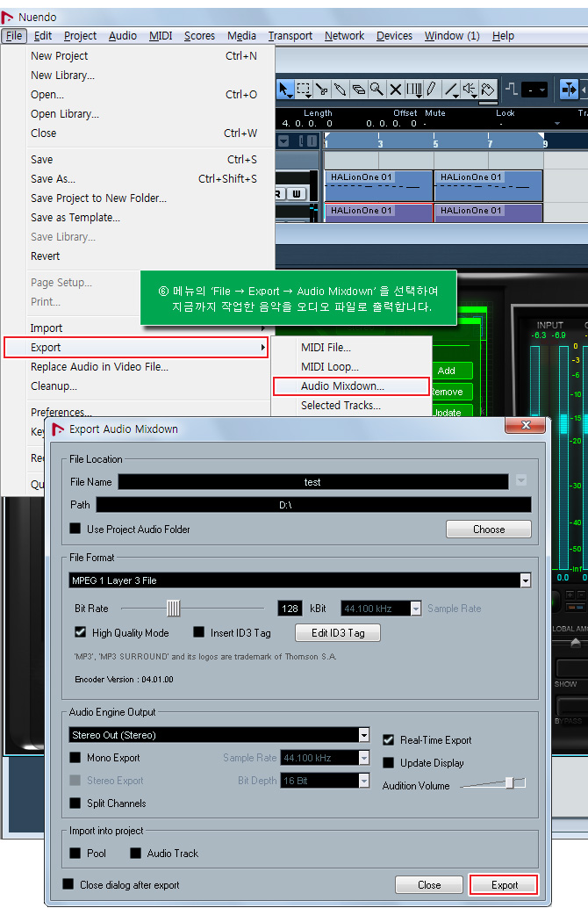This screenshot has height=908, width=588.
Task: Select Audio Mixdown... from the Export submenu
Action: click(351, 386)
